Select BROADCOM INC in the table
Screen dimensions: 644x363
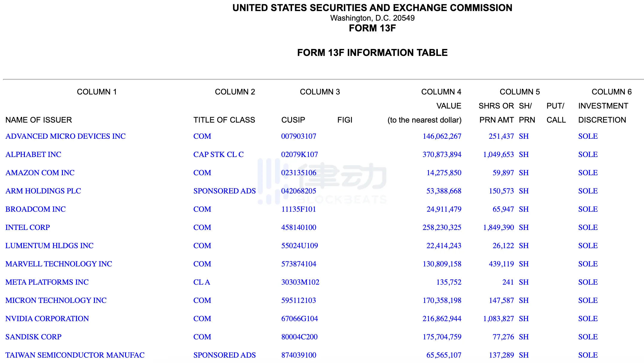point(35,209)
